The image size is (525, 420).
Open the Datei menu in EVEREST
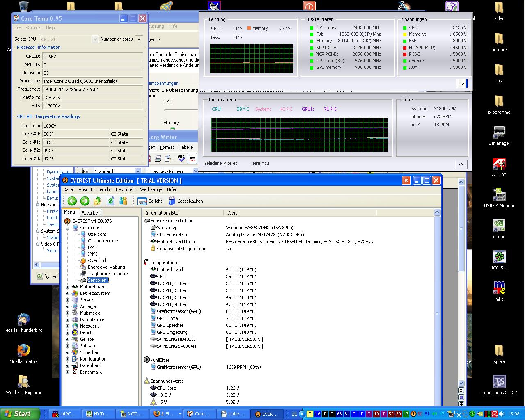point(68,189)
